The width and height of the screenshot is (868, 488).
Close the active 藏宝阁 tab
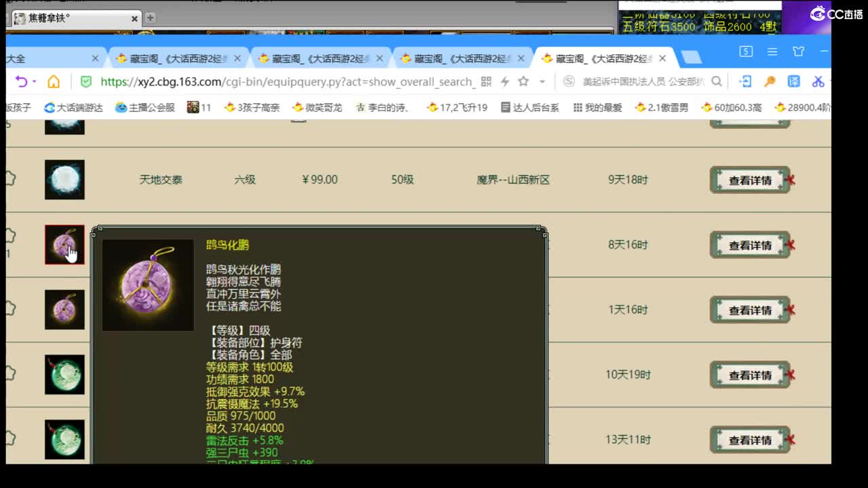663,59
